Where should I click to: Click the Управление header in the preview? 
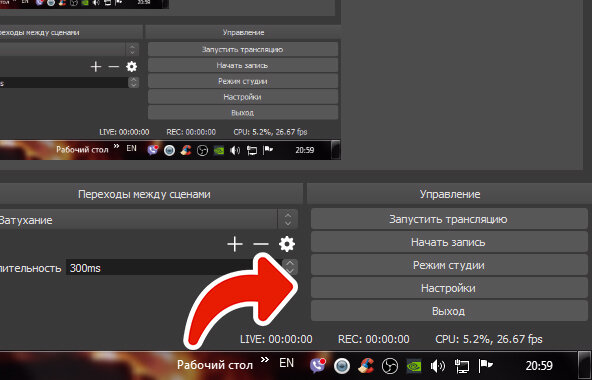pyautogui.click(x=243, y=32)
